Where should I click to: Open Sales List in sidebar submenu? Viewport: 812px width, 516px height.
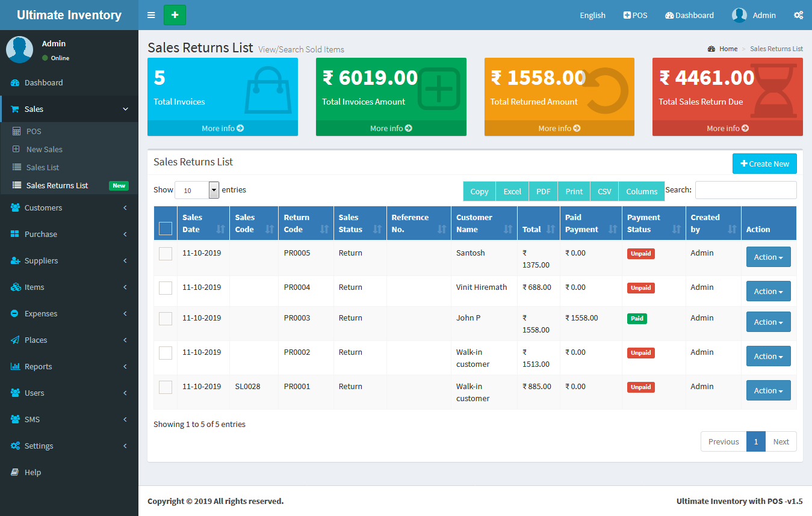(x=43, y=167)
